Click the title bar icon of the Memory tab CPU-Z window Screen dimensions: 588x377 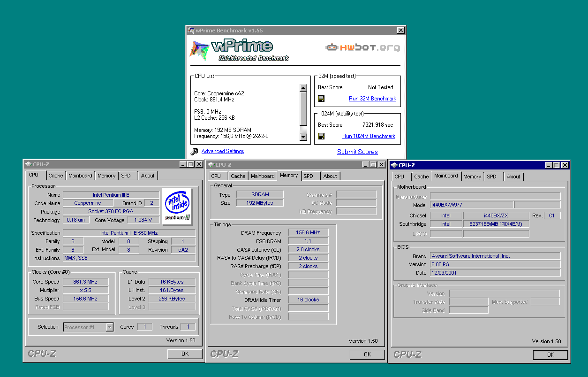tap(211, 164)
